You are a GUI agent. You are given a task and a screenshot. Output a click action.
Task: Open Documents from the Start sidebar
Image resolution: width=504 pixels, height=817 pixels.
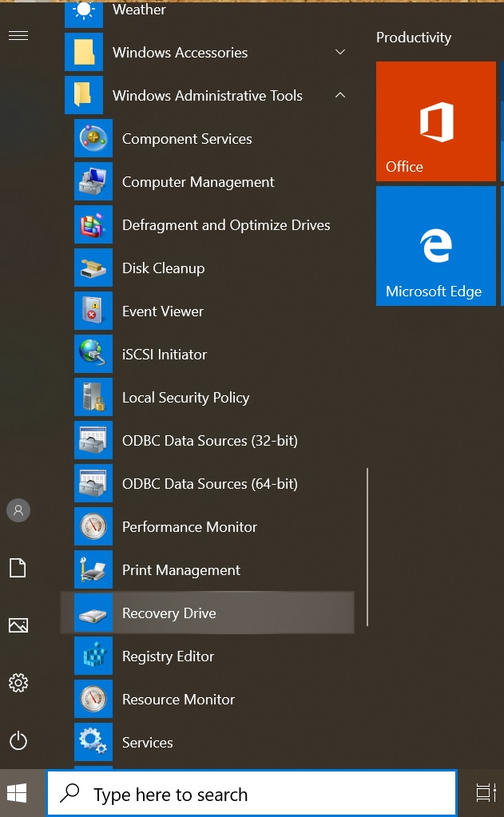(18, 567)
